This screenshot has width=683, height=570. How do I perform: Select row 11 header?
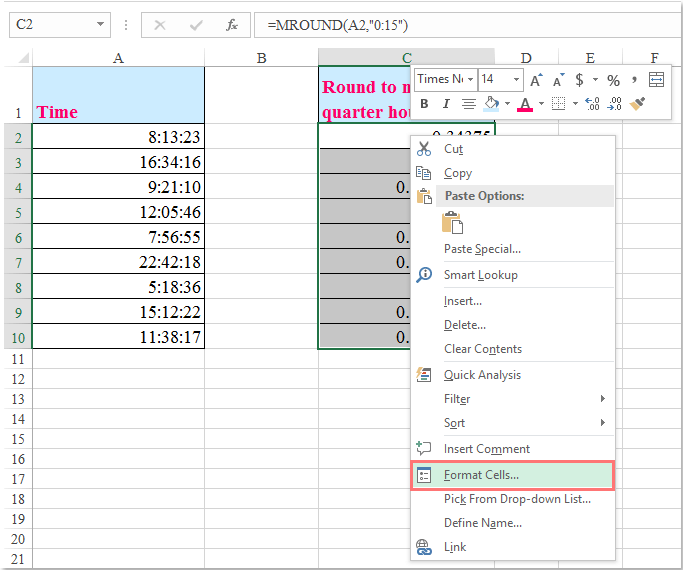18,359
